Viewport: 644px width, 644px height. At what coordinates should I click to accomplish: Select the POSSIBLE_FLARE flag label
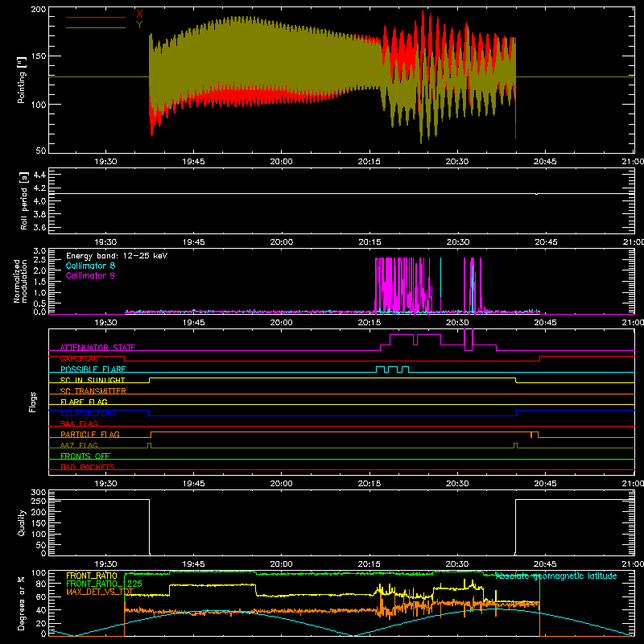93,369
